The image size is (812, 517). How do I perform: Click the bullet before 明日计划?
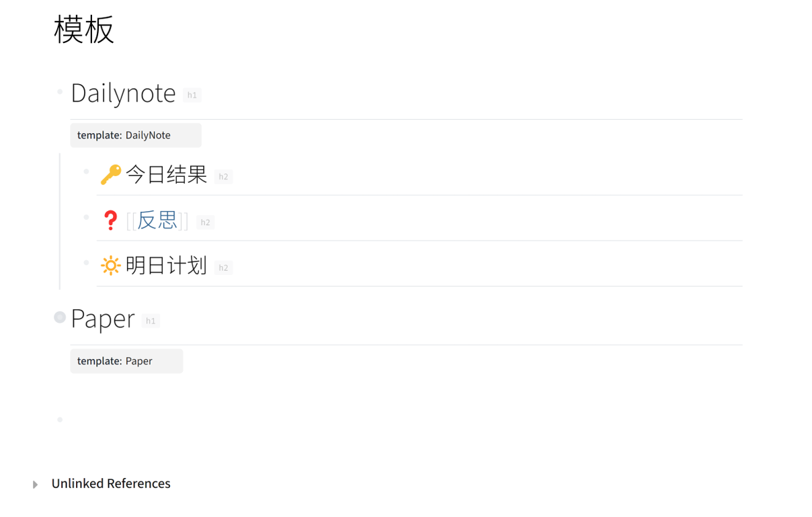[86, 262]
